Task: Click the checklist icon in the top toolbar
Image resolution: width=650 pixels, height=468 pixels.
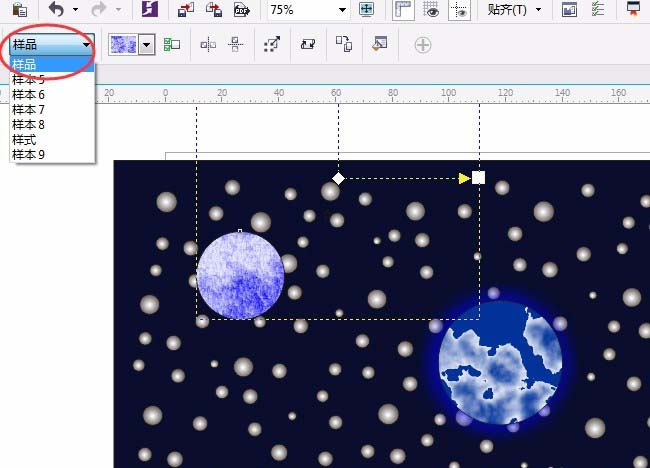Action: (x=597, y=9)
